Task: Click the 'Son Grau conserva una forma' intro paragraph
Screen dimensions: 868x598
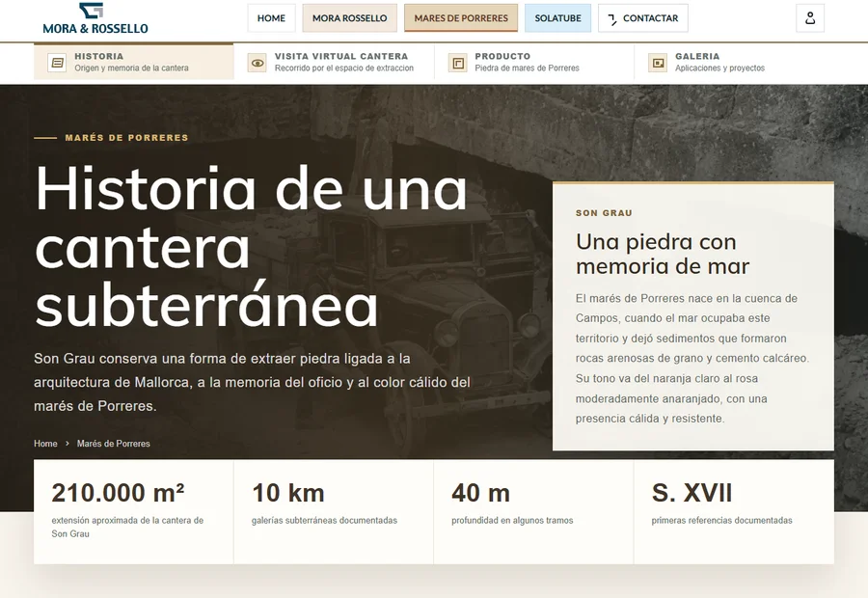Action: (x=252, y=382)
